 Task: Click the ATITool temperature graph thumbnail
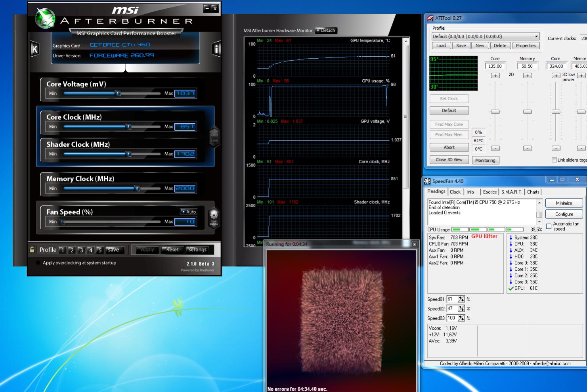453,73
